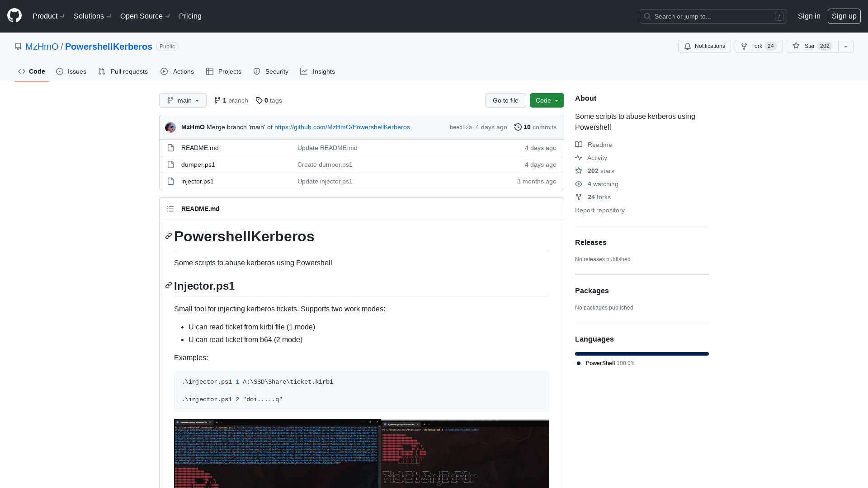Open the PowershellKerberos repository link
The width and height of the screenshot is (868, 488).
(x=108, y=47)
